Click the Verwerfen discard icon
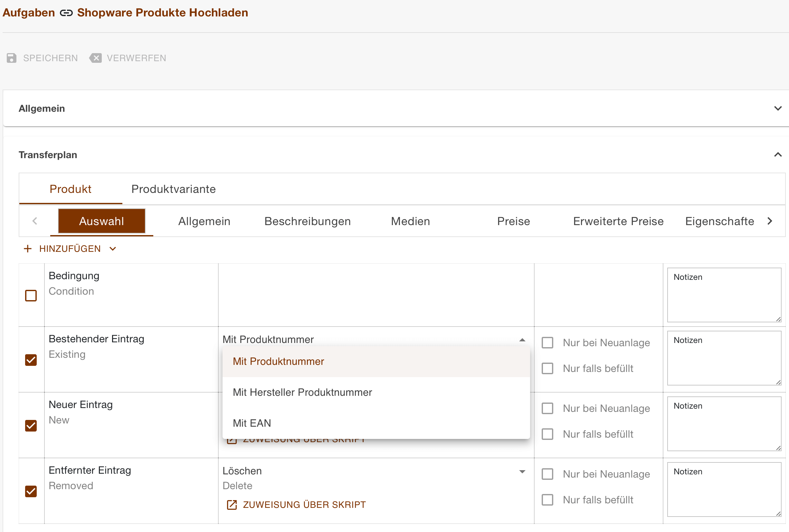The image size is (789, 532). (95, 58)
